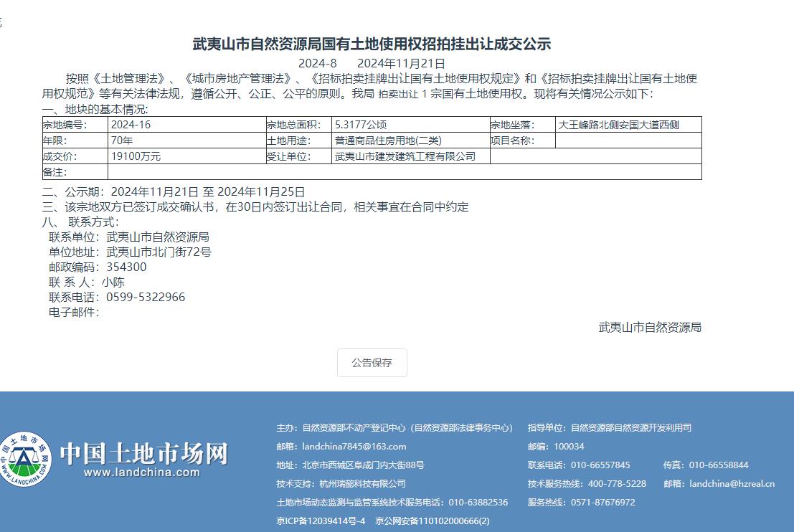794x532 pixels.
Task: Click the 中国土地市场网 footer site name
Action: [144, 454]
